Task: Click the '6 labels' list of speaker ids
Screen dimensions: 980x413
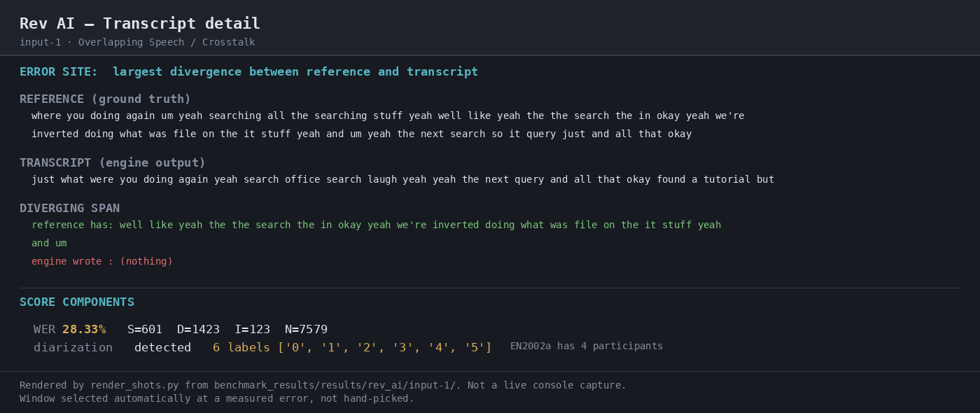Action: pyautogui.click(x=352, y=348)
